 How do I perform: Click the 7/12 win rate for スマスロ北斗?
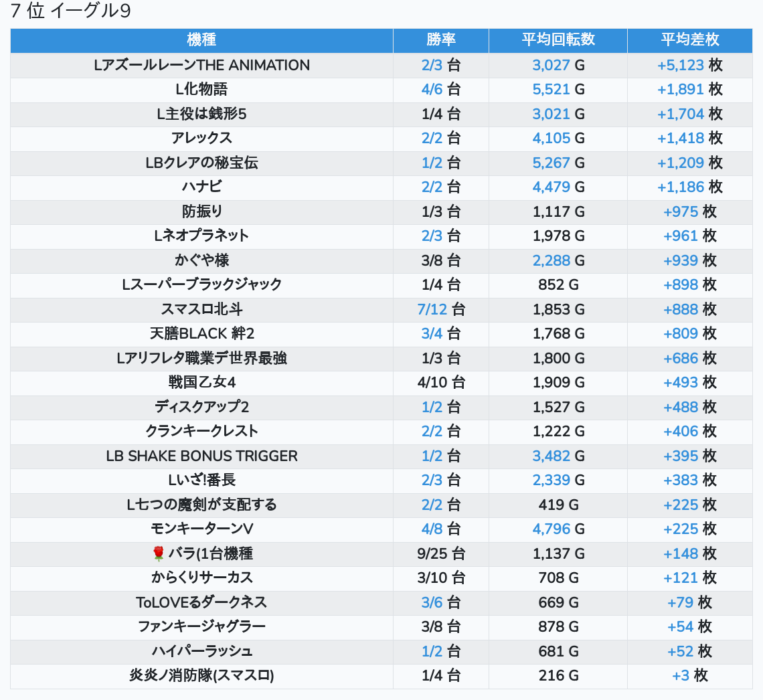click(432, 309)
